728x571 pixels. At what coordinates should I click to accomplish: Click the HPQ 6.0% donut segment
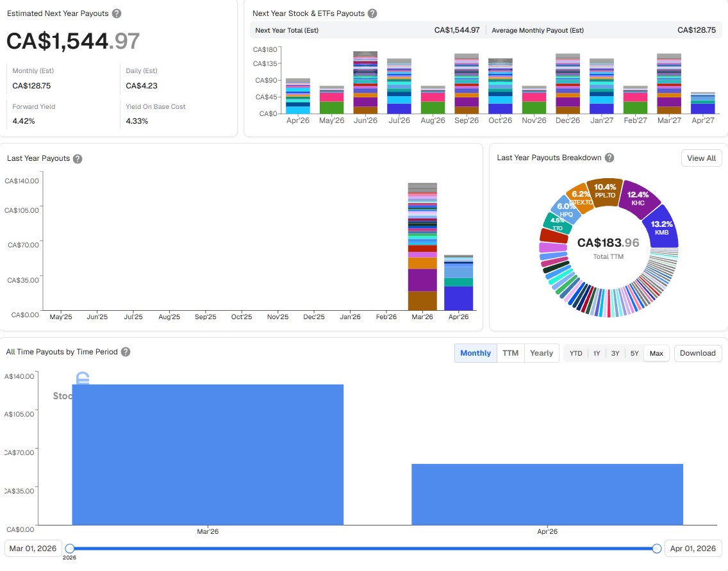pyautogui.click(x=565, y=210)
